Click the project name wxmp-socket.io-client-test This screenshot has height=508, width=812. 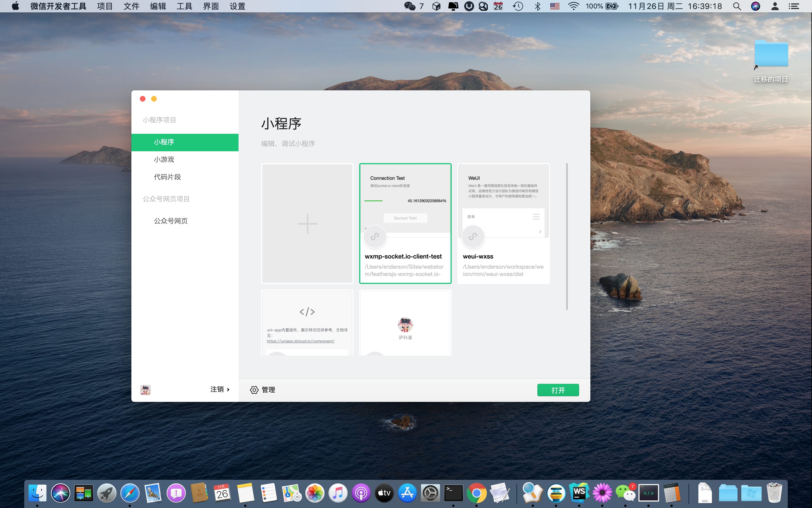(x=403, y=256)
